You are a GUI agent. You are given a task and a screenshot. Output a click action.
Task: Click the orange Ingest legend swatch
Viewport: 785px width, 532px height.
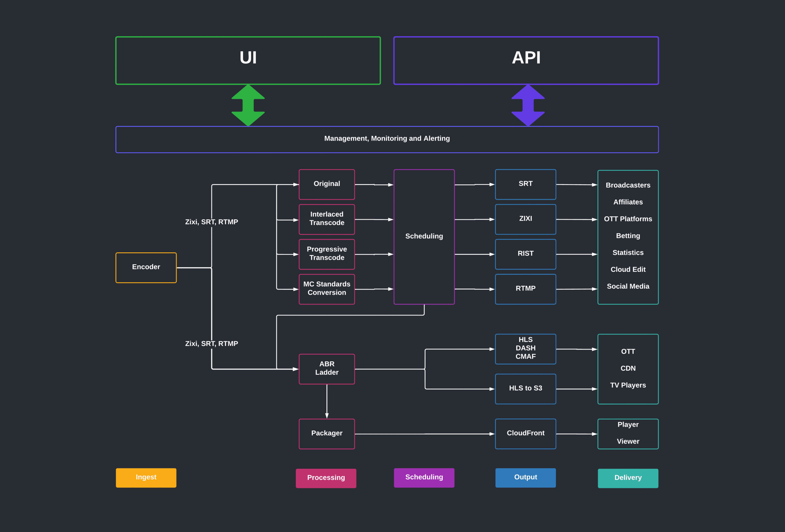click(x=146, y=478)
